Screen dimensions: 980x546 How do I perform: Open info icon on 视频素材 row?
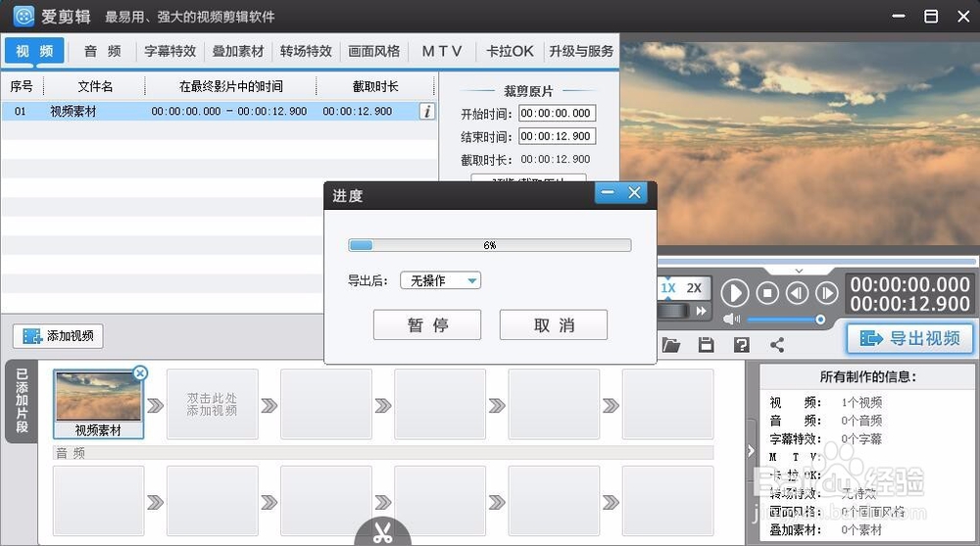coord(427,112)
